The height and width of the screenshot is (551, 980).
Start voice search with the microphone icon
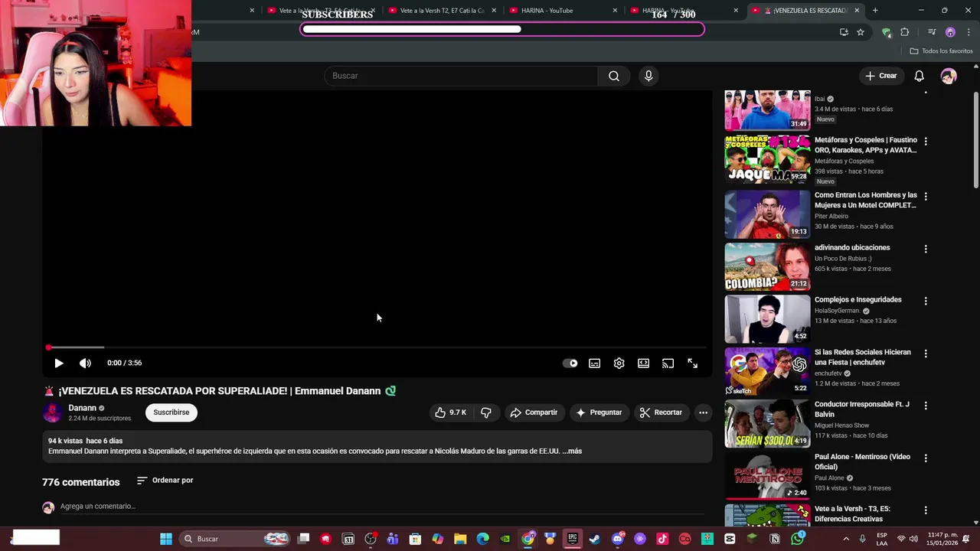[x=648, y=76]
